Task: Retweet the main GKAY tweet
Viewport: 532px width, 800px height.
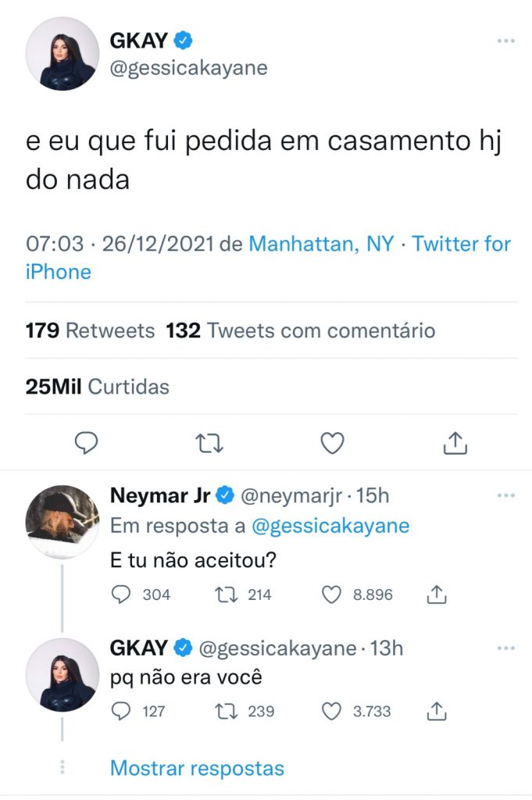Action: pyautogui.click(x=209, y=444)
